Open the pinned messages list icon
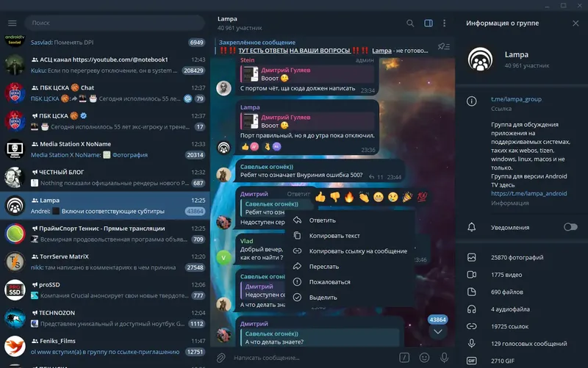This screenshot has height=368, width=588. point(444,46)
